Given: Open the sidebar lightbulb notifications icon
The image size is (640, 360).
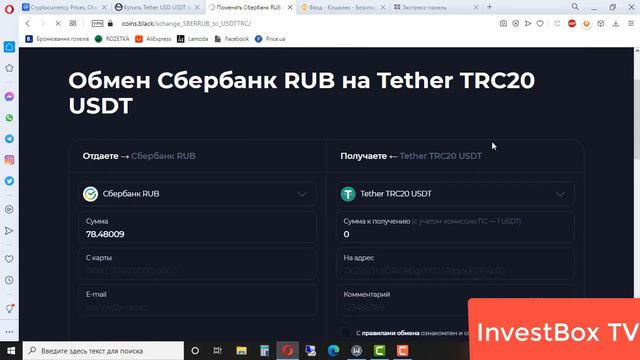Looking at the screenshot, I should tap(9, 309).
